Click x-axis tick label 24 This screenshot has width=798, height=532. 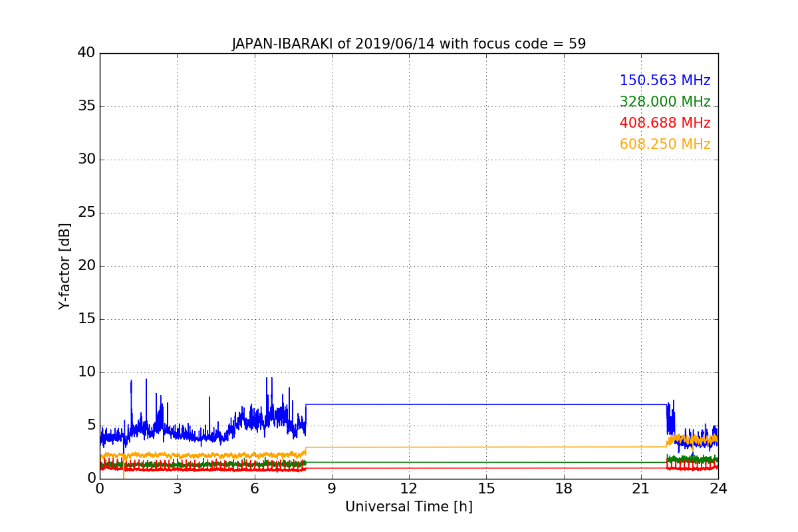click(x=718, y=489)
